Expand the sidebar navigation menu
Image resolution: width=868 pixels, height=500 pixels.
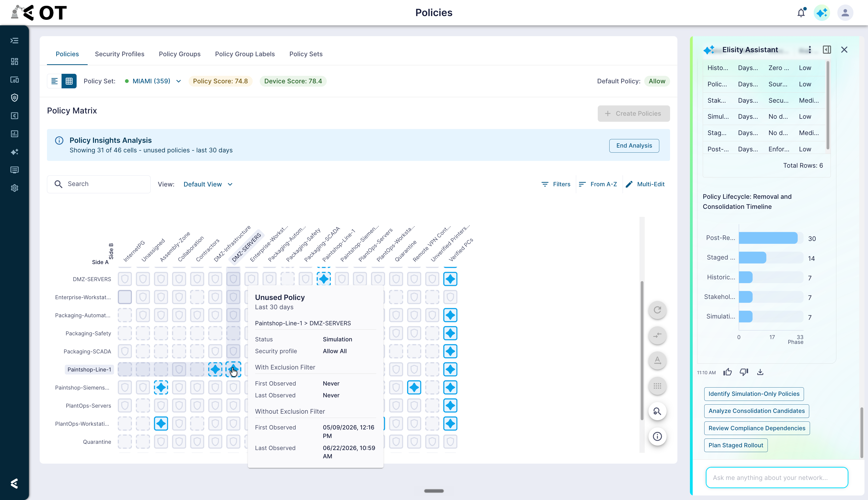coord(14,41)
